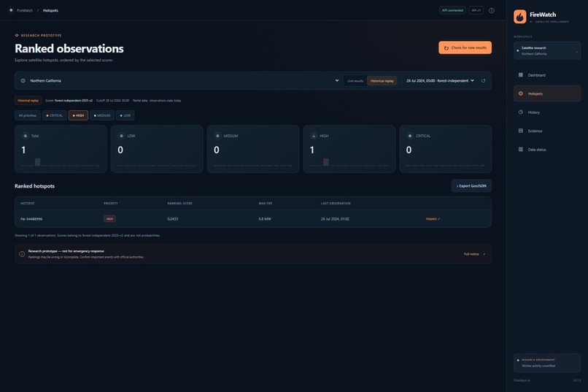588x392 pixels.
Task: Click ranking score 0.2433
Action: click(172, 219)
